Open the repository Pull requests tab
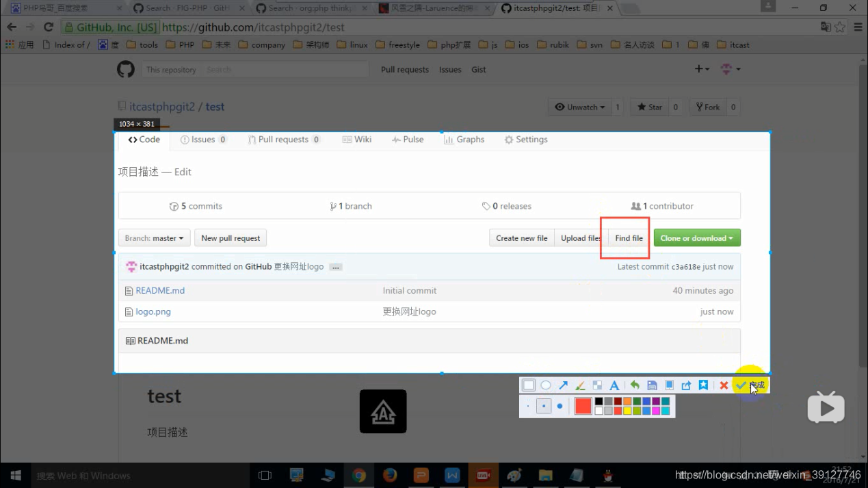The image size is (868, 488). (284, 140)
